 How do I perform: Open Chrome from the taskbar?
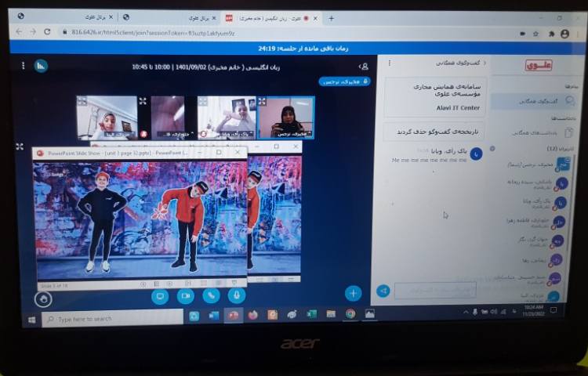click(x=350, y=314)
